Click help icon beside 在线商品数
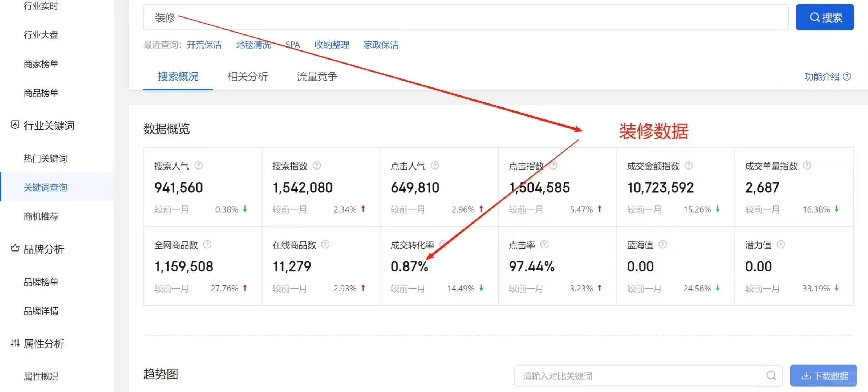The width and height of the screenshot is (868, 392). click(x=325, y=244)
